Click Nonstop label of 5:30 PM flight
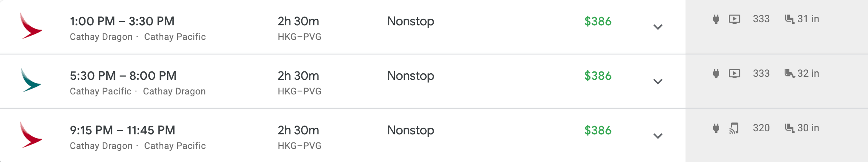Viewport: 868px width, 162px height. coord(410,76)
